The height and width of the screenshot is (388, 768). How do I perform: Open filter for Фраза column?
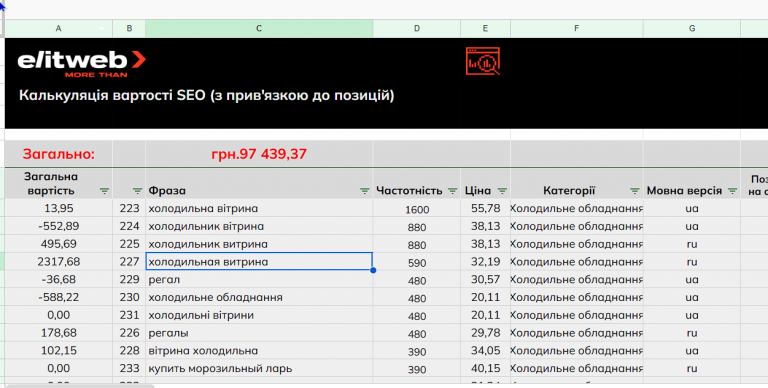coord(364,191)
